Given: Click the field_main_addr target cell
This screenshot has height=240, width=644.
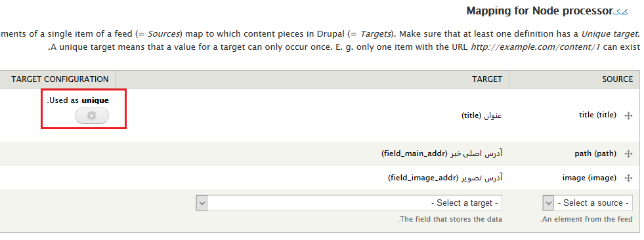Looking at the screenshot, I should 442,154.
